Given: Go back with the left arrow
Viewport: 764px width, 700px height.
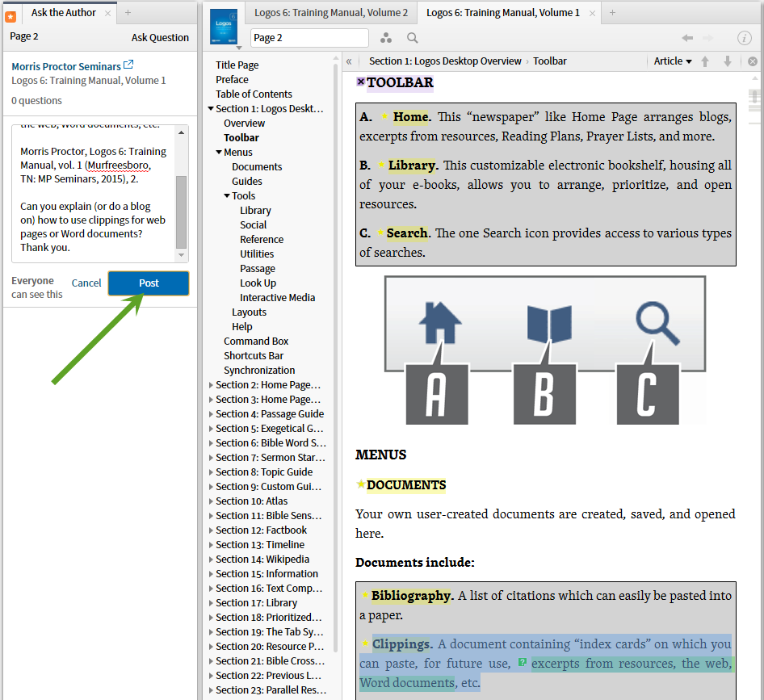Looking at the screenshot, I should click(x=687, y=37).
